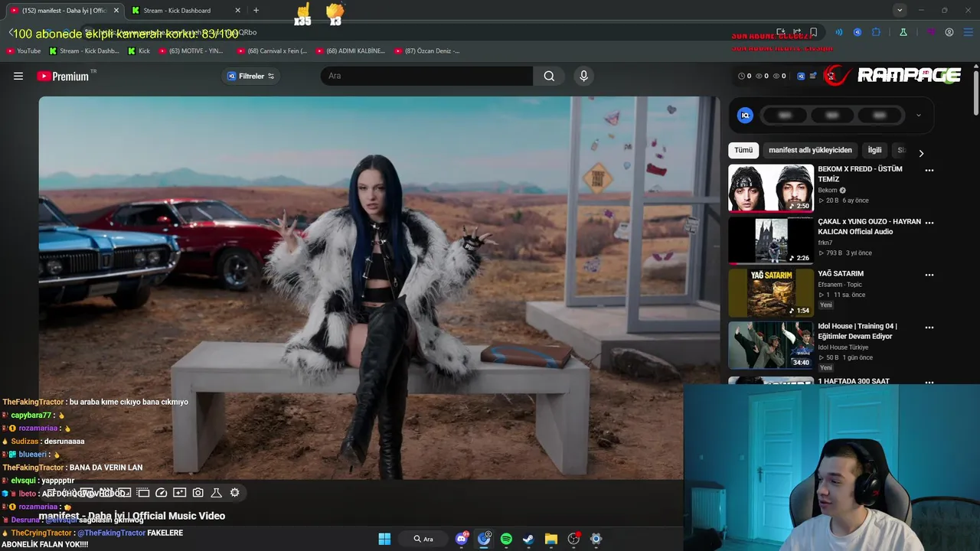This screenshot has width=980, height=551.
Task: Open Idol House Training 04 thumbnail
Action: point(771,345)
